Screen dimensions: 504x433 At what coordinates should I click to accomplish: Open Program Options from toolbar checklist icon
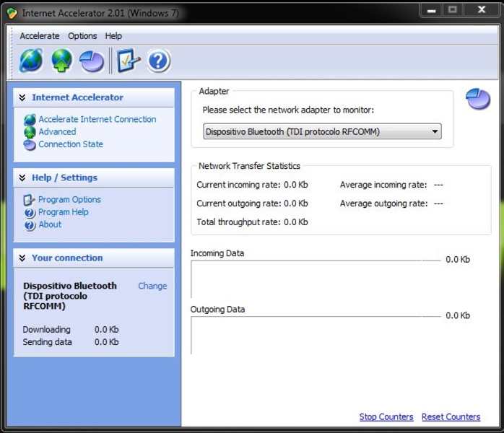128,61
